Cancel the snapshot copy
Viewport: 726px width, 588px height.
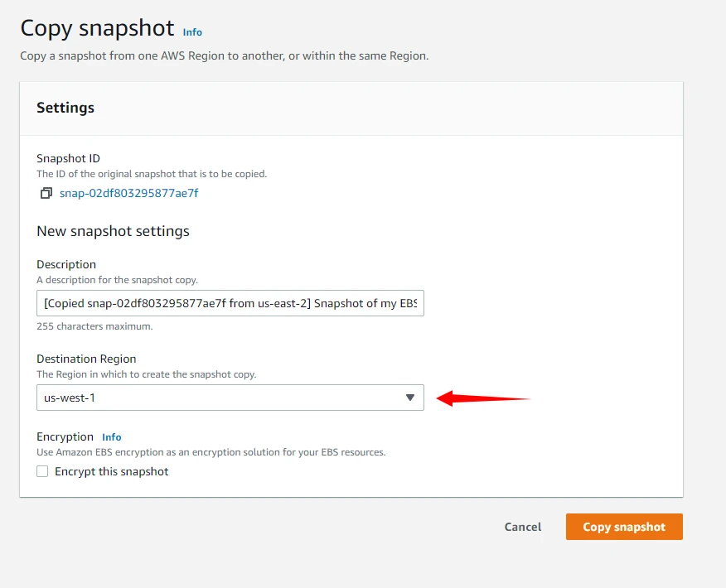(x=522, y=527)
